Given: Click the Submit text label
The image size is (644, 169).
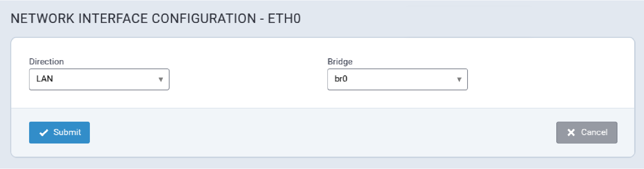Looking at the screenshot, I should pos(67,132).
